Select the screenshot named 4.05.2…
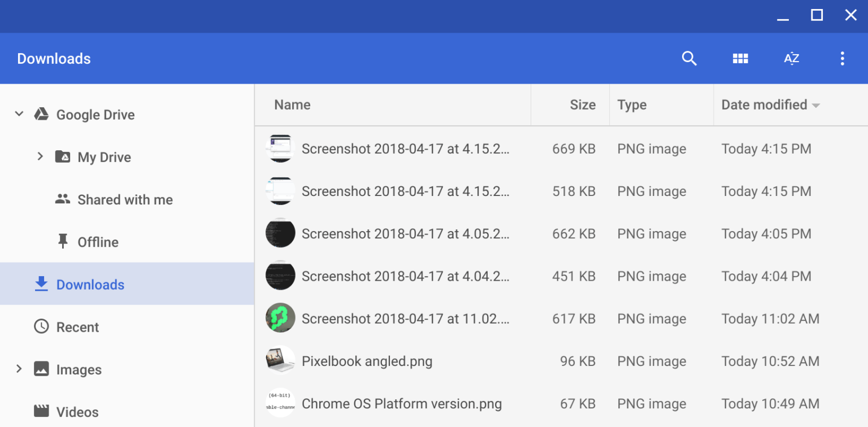The height and width of the screenshot is (427, 868). click(x=405, y=233)
